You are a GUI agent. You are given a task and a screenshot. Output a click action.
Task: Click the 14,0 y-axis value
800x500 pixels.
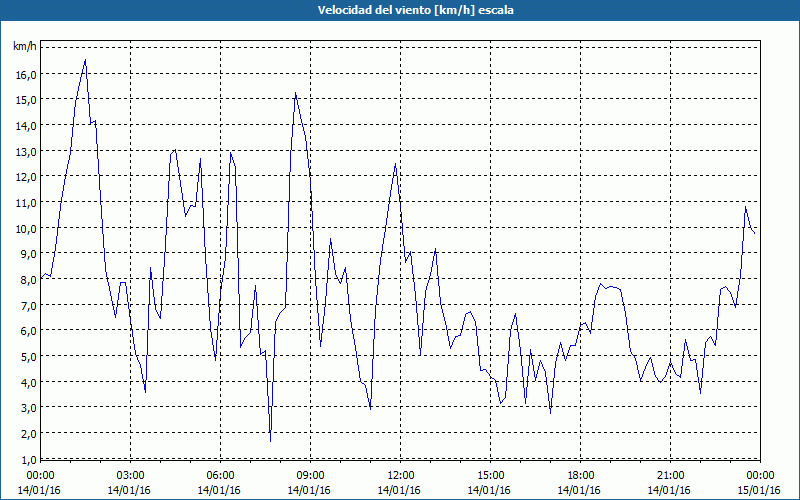(27, 126)
